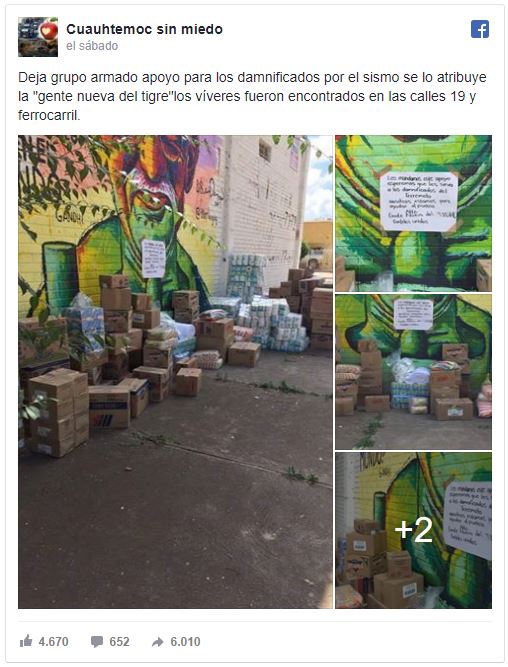
Task: Open the handwritten note close-up photo
Action: 413,213
